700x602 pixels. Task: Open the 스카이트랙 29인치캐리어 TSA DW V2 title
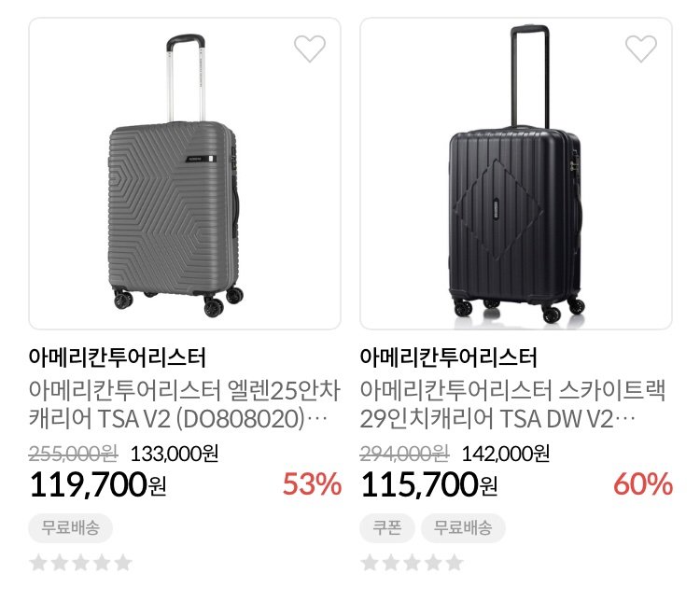[513, 404]
